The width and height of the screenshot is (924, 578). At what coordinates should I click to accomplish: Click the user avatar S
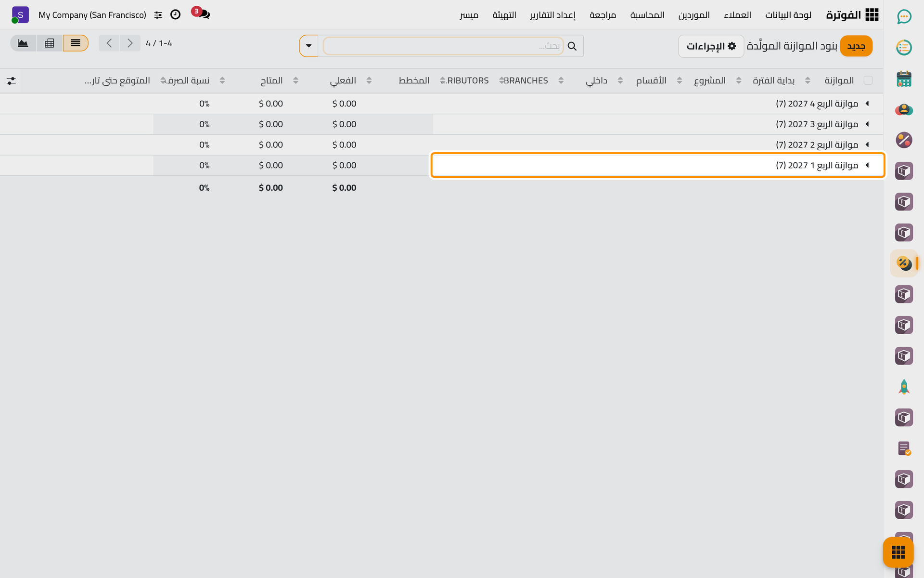coord(20,15)
